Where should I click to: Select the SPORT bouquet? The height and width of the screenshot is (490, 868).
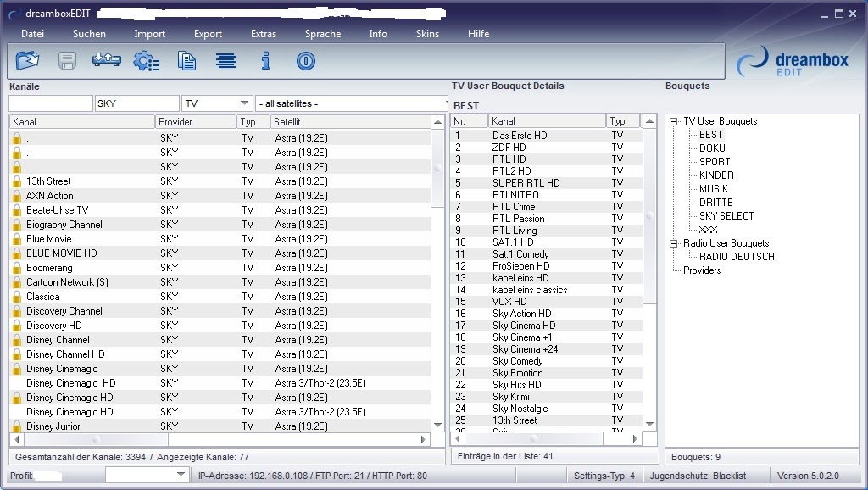(x=714, y=162)
